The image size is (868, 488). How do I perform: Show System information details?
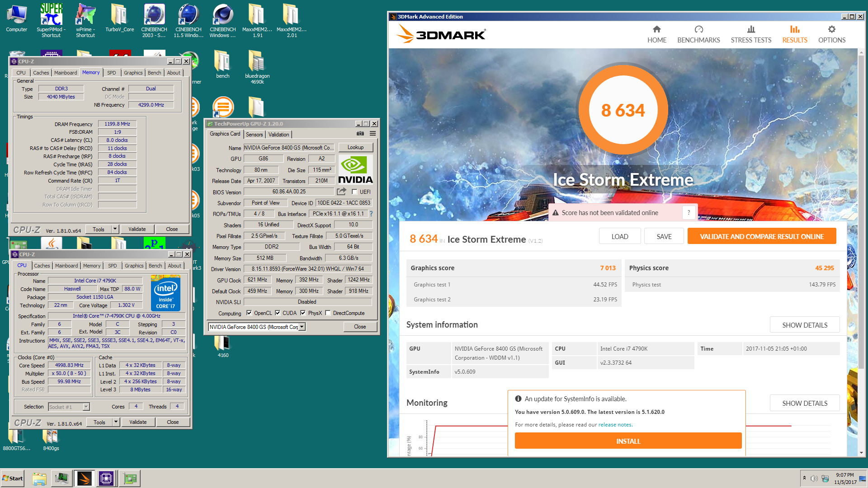(805, 325)
